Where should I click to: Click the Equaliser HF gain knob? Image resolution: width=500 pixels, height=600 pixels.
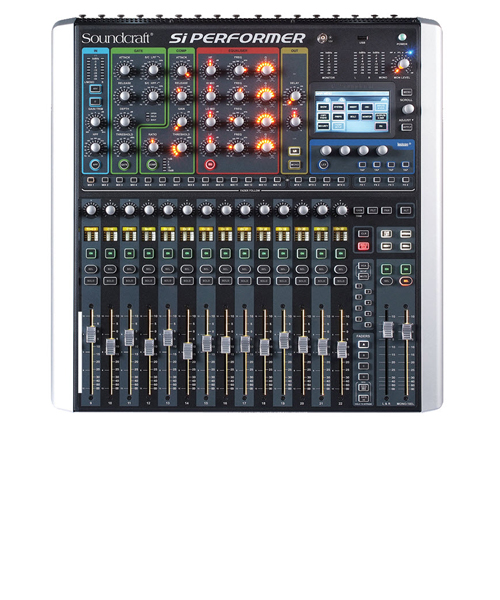tap(210, 70)
